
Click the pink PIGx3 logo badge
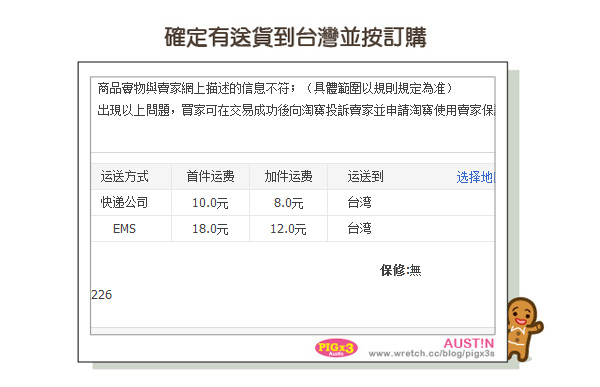coord(336,348)
